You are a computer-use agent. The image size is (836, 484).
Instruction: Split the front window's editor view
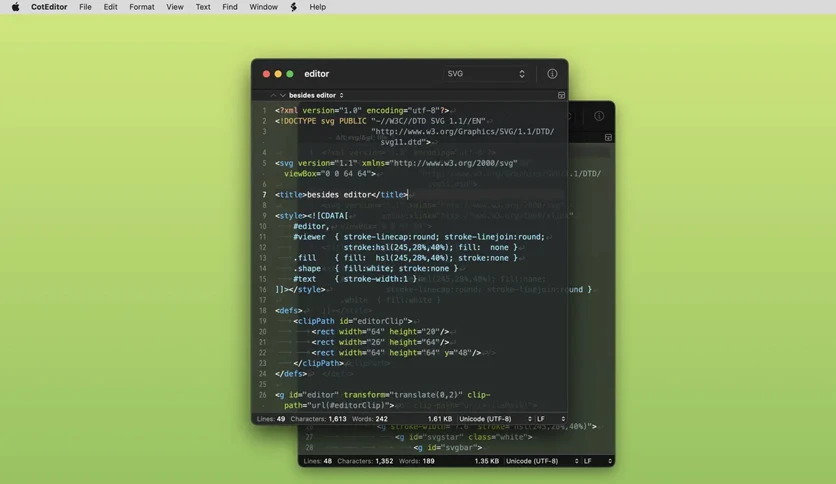(x=561, y=95)
